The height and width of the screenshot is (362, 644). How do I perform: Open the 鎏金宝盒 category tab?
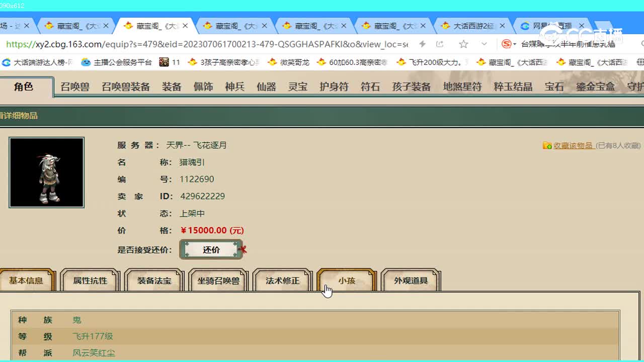point(596,86)
